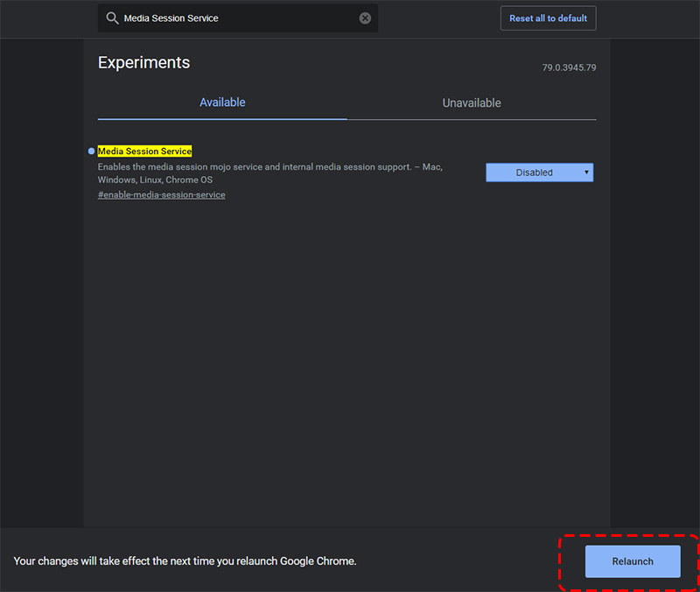Switch to the Unavailable tab
This screenshot has width=700, height=592.
472,102
